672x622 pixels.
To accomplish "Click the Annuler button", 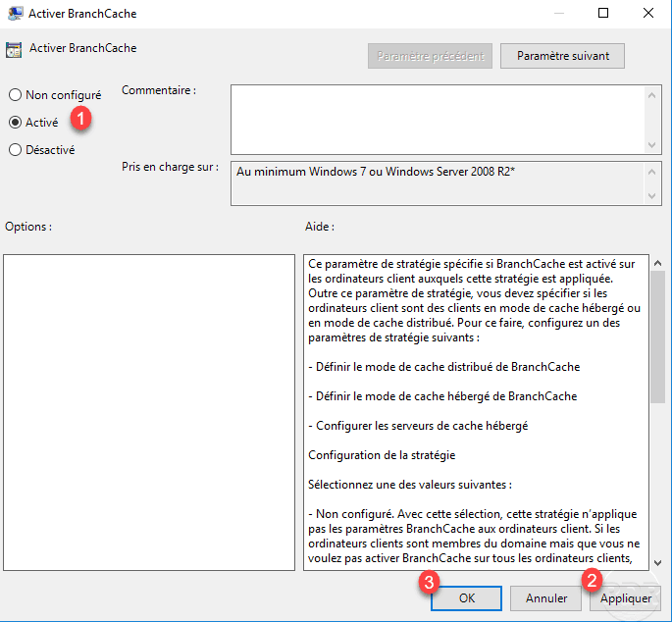I will pyautogui.click(x=546, y=598).
